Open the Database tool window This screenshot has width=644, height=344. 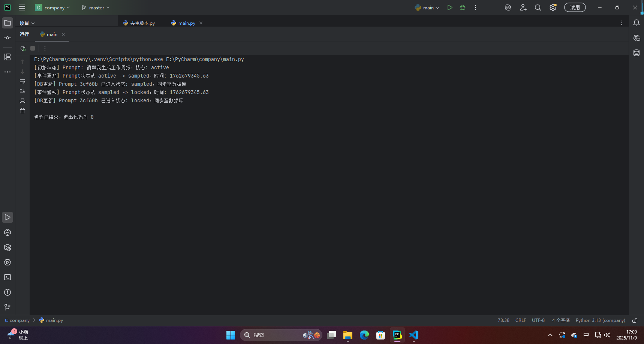(637, 53)
